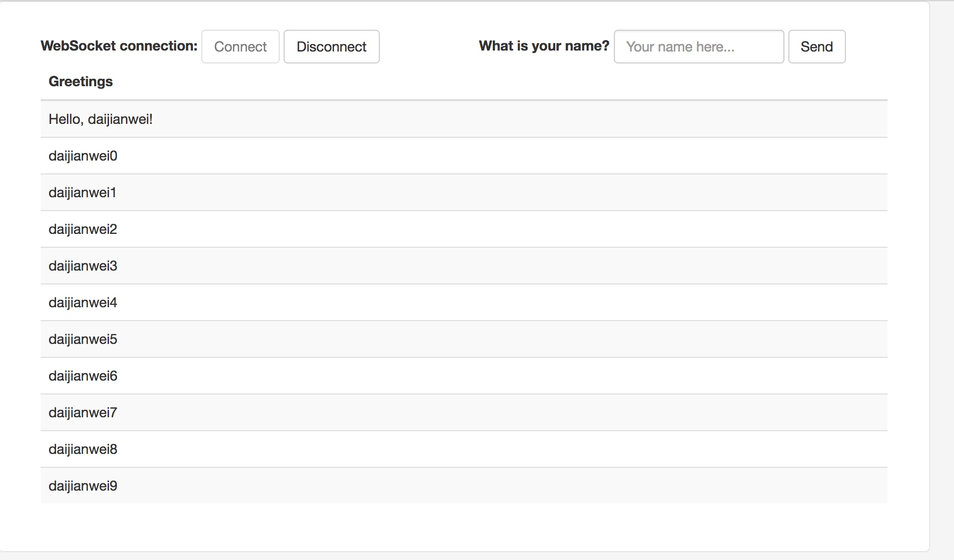
Task: Select the 'Hello, daijianwei!' row
Action: point(464,119)
